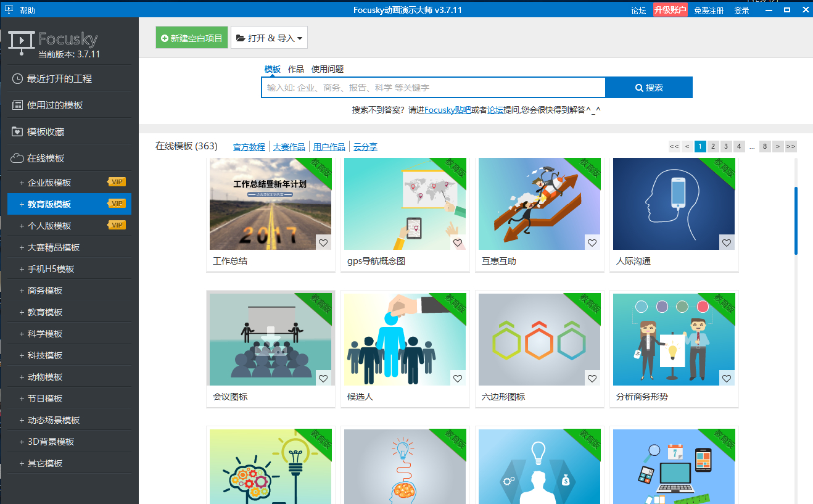Expand the 商务模板 category
This screenshot has width=813, height=504.
[22, 291]
